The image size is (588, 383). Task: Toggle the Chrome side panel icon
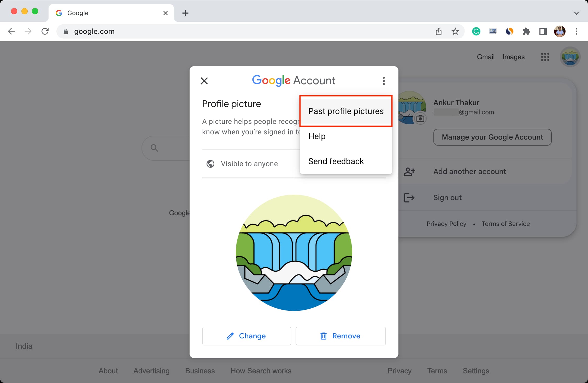coord(543,32)
